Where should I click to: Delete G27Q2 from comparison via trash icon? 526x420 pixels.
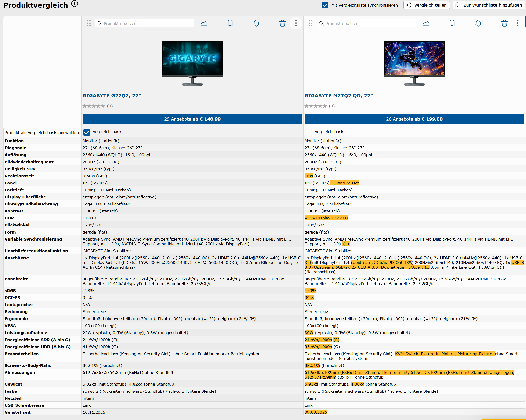(282, 23)
